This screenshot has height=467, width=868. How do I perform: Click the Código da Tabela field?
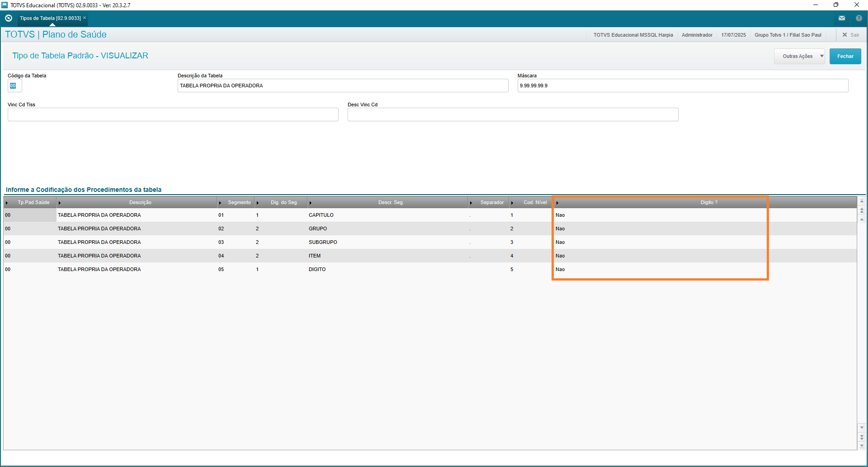tap(14, 86)
